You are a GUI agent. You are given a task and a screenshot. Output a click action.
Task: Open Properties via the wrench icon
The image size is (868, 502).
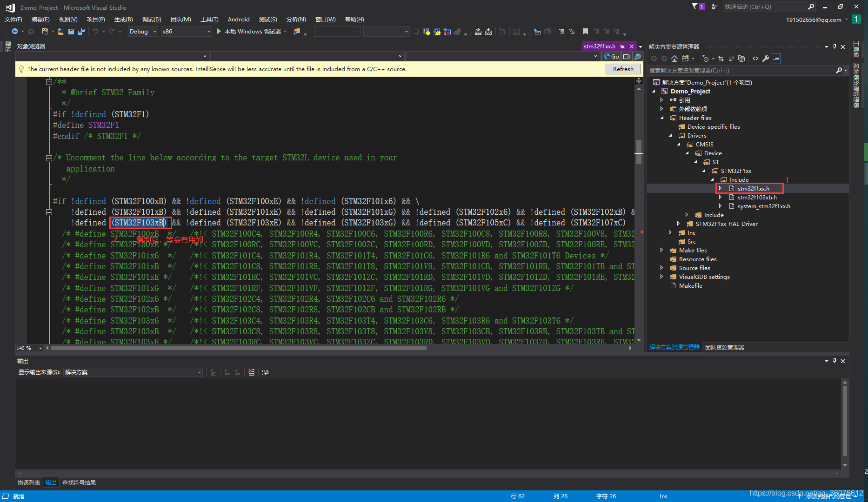click(766, 59)
